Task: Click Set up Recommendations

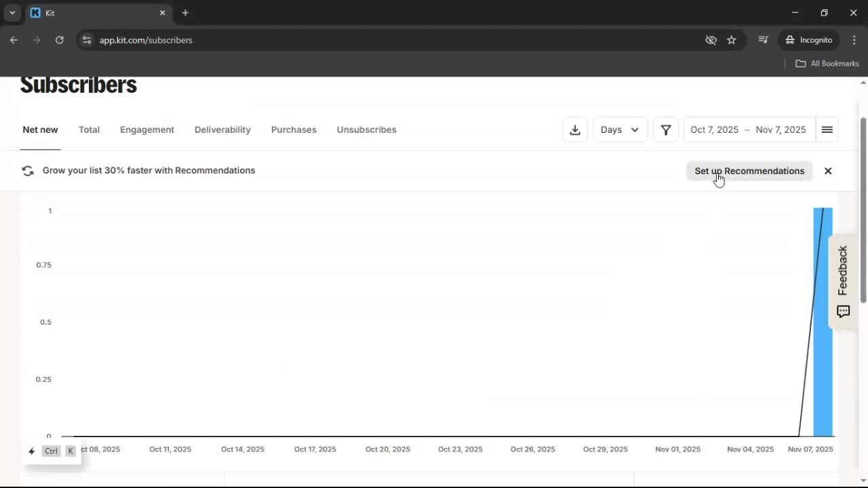Action: coord(749,171)
